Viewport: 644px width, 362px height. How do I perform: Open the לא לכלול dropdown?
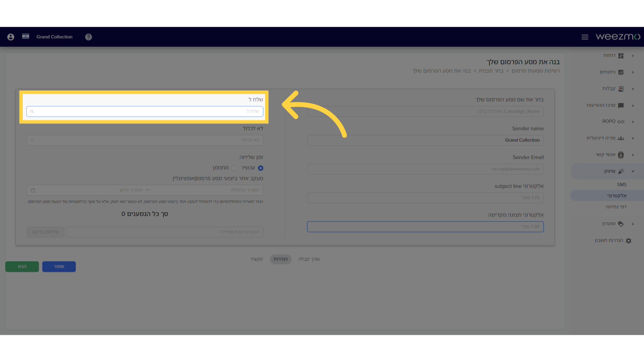[145, 140]
